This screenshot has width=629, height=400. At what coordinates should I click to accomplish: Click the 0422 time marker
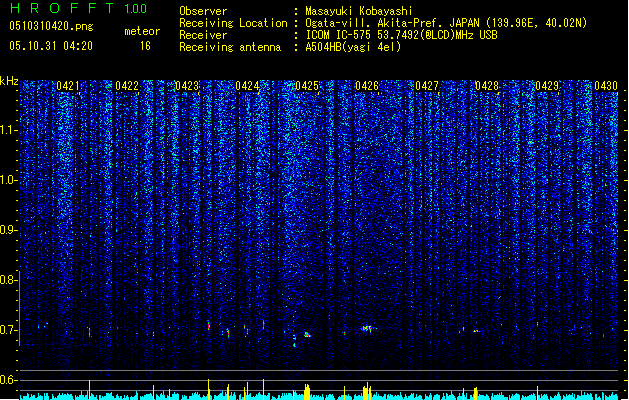(x=127, y=86)
